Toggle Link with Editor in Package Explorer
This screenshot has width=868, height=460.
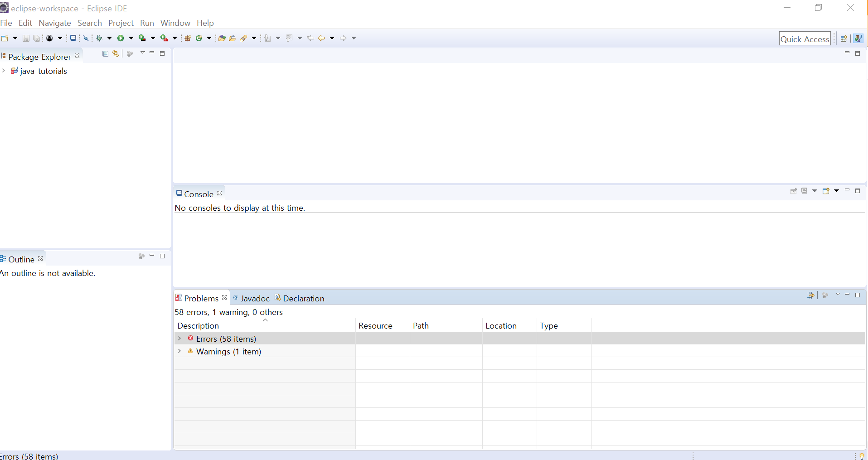(116, 53)
